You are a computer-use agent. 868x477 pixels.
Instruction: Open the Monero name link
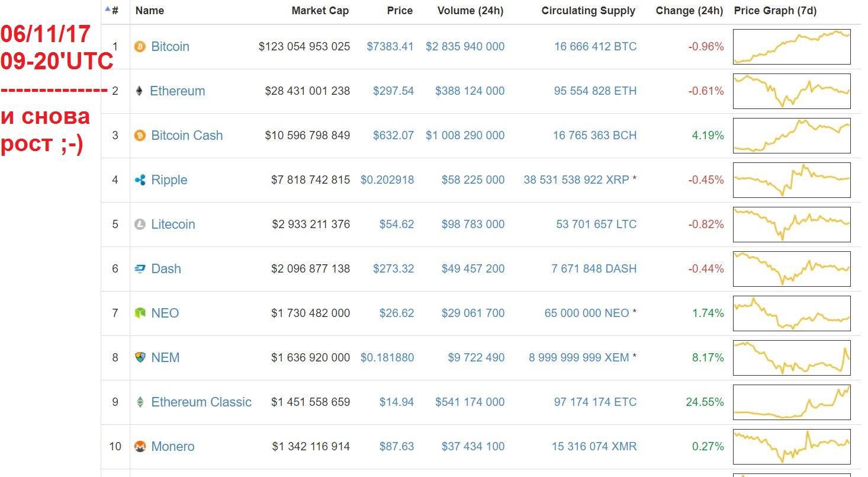[x=173, y=446]
